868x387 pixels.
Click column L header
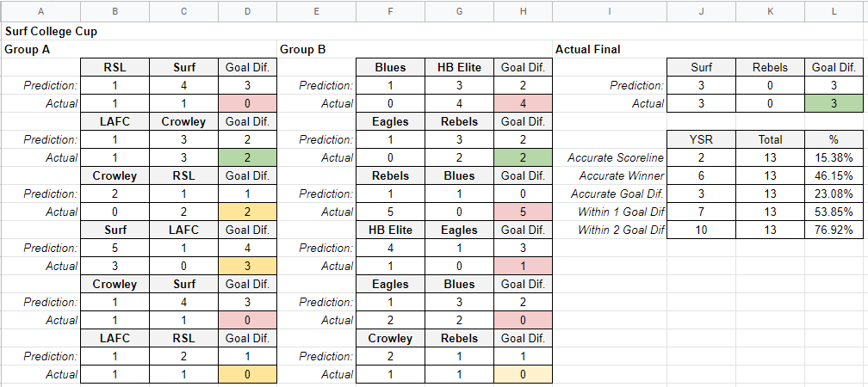click(834, 12)
